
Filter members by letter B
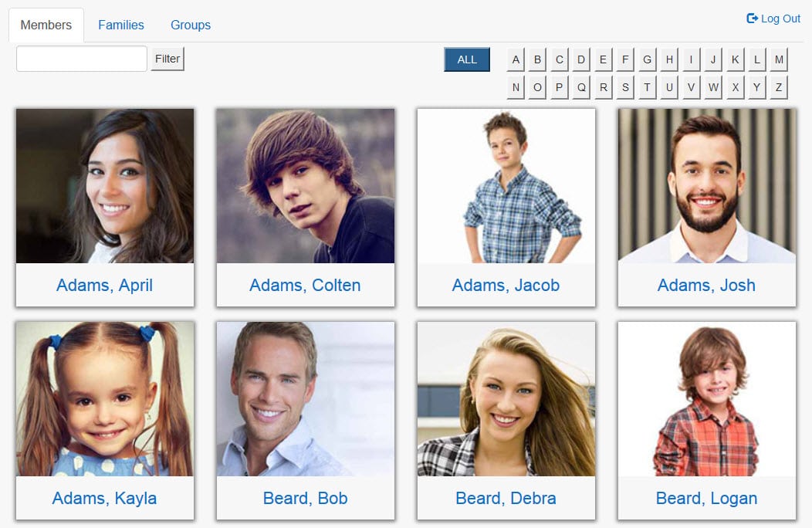pos(537,59)
